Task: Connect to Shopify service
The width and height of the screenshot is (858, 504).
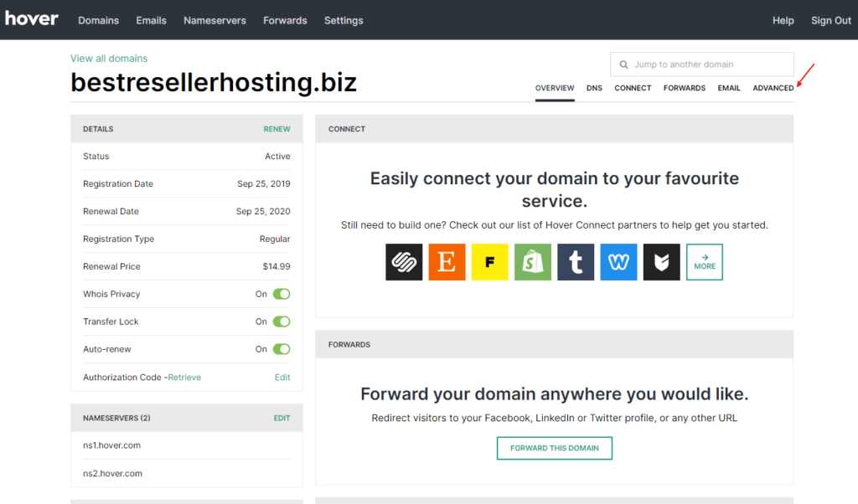Action: tap(533, 261)
